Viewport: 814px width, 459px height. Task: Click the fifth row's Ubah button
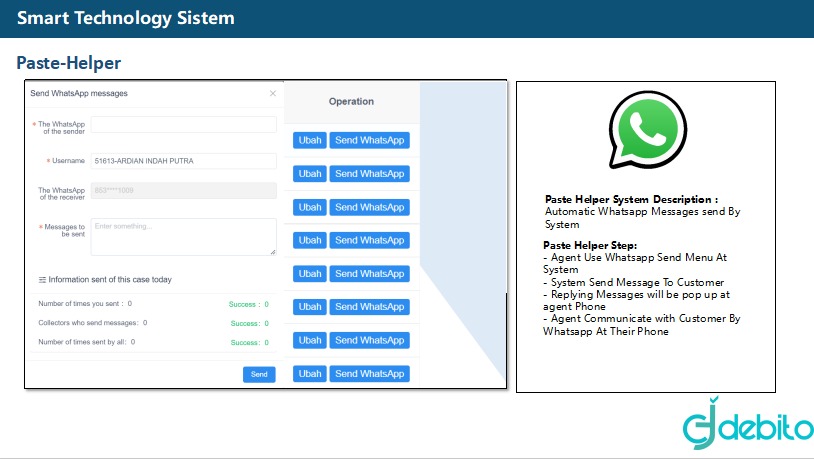point(310,274)
